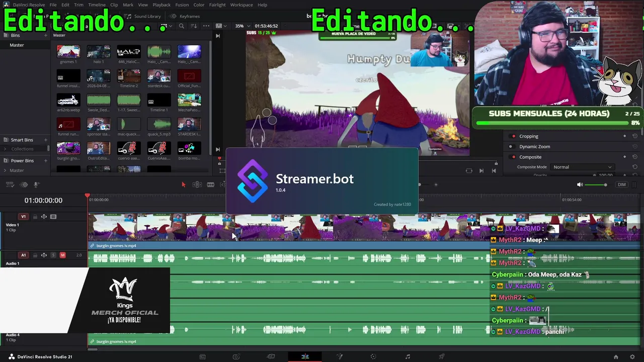This screenshot has height=362, width=644.
Task: Open the Keyframes panel
Action: coord(185,16)
